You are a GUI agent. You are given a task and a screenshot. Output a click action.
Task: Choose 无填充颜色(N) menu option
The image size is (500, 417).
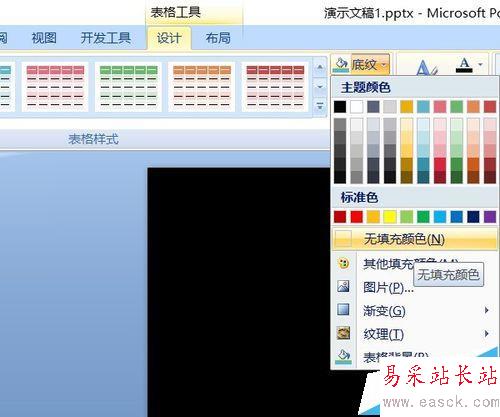point(415,239)
